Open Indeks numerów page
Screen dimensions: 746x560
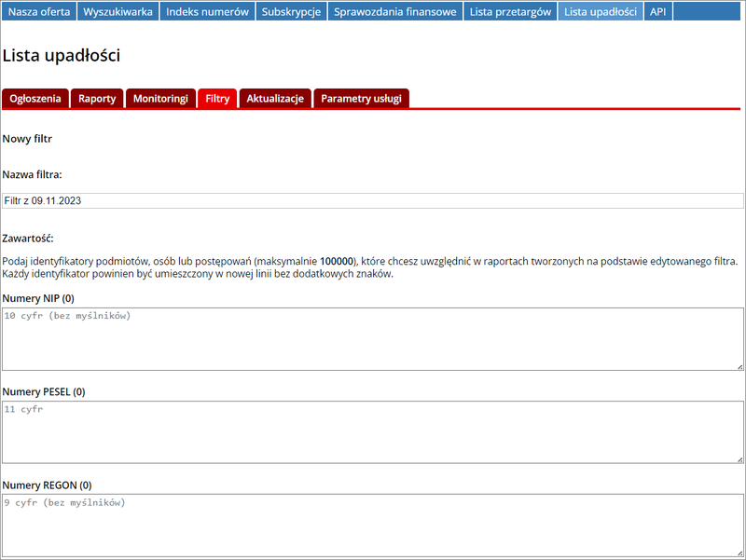click(207, 12)
